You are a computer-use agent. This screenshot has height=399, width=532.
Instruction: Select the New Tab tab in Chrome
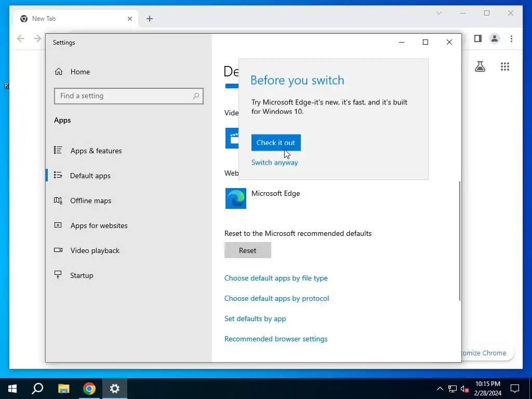pyautogui.click(x=76, y=19)
